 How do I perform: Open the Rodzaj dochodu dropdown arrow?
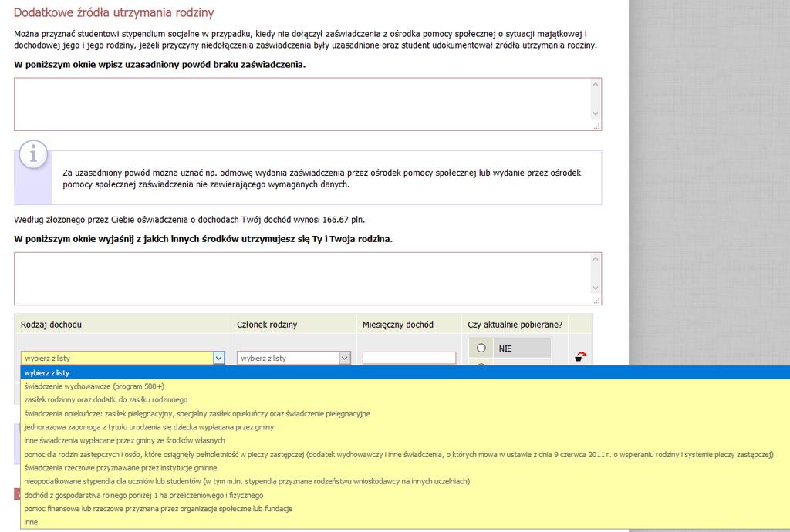click(218, 358)
